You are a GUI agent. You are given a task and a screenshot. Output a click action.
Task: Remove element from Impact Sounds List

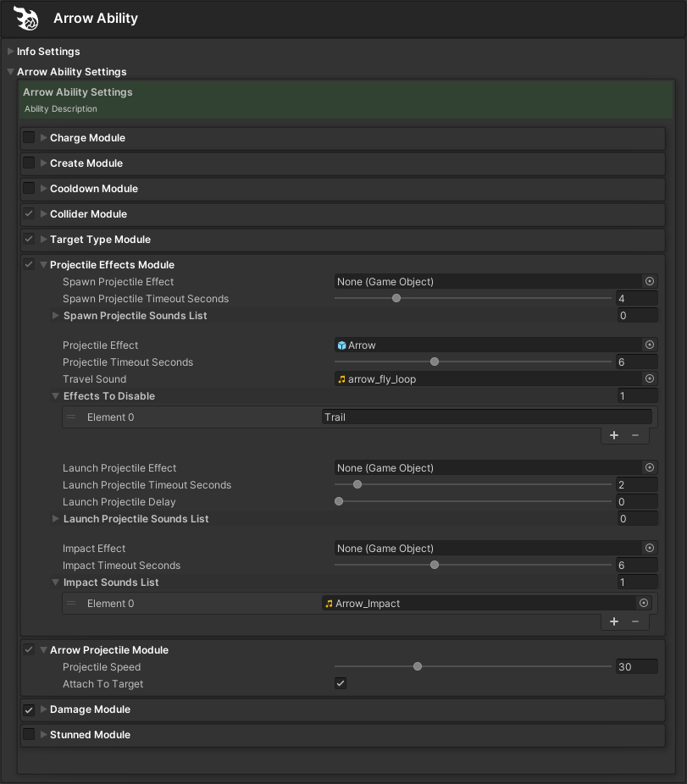[x=635, y=621]
